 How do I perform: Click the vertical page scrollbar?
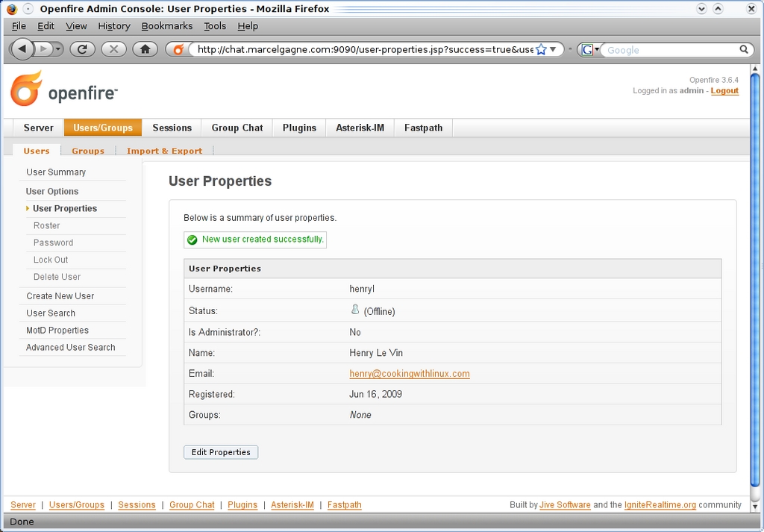pyautogui.click(x=754, y=284)
